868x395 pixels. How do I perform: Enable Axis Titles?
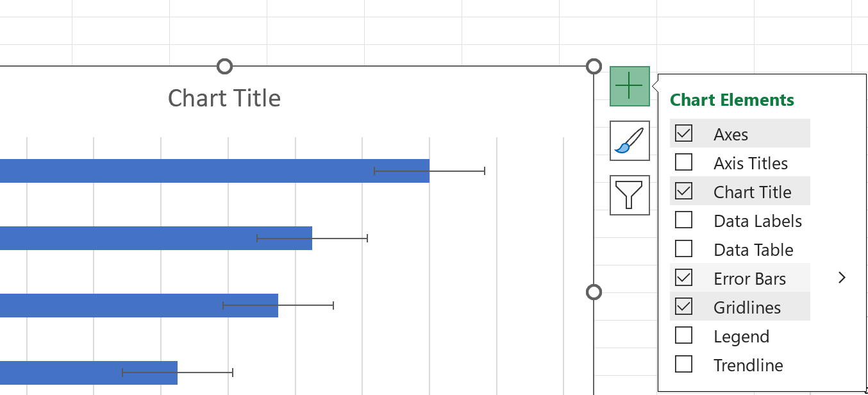(x=683, y=162)
